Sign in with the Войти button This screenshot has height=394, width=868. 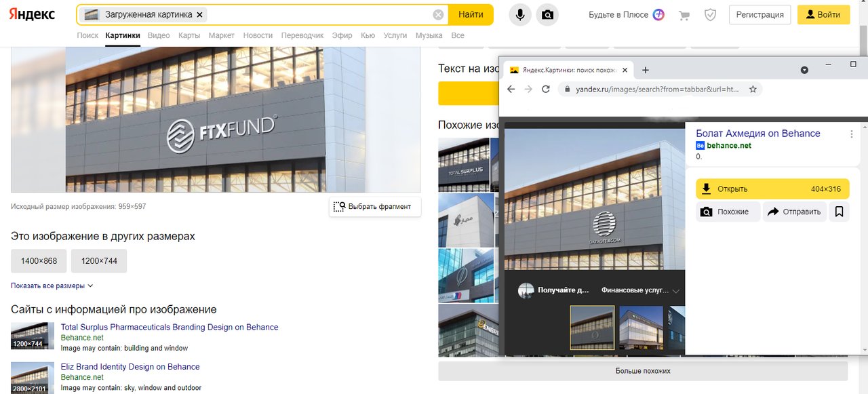823,15
